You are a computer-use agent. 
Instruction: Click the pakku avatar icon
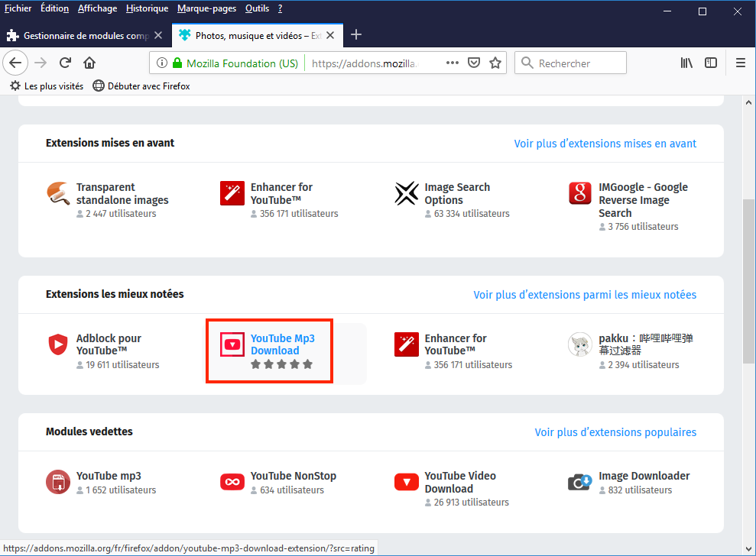[580, 344]
